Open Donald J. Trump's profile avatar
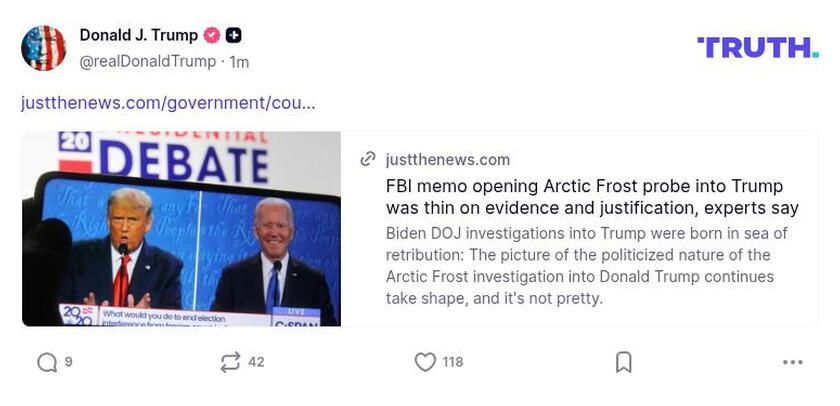Image resolution: width=840 pixels, height=406 pixels. pyautogui.click(x=44, y=48)
